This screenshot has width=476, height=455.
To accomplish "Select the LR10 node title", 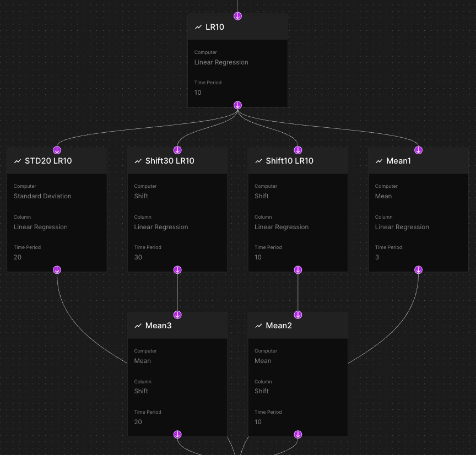I will point(215,27).
